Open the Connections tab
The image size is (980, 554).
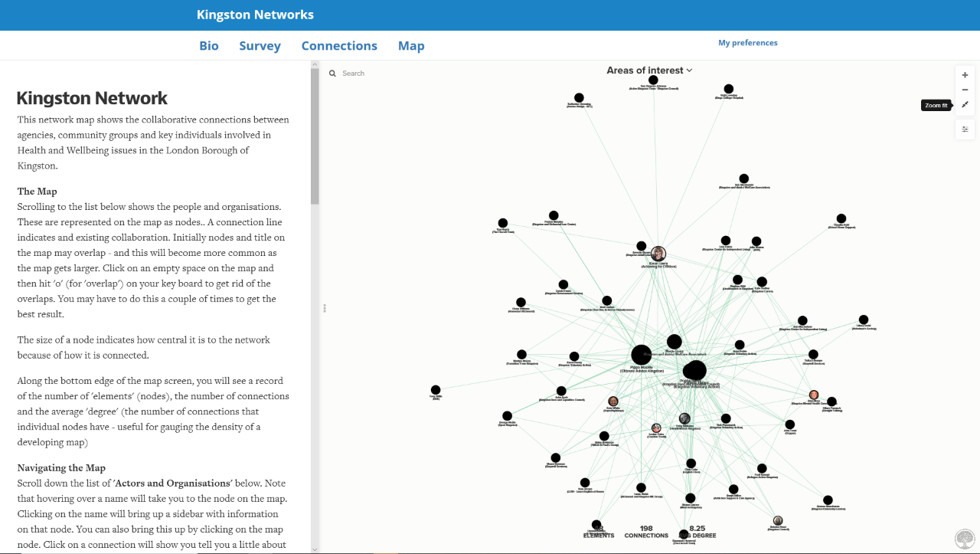click(x=339, y=46)
